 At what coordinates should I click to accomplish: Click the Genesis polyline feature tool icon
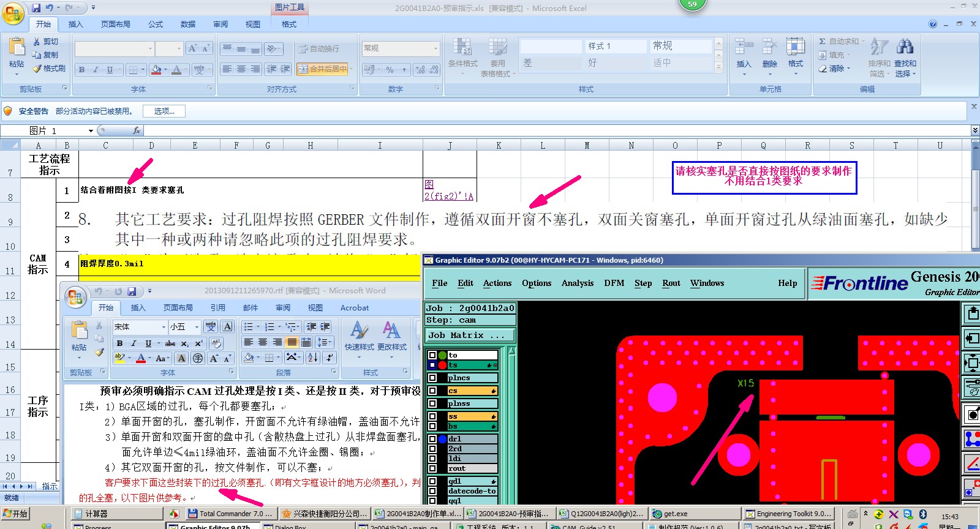pos(973,438)
